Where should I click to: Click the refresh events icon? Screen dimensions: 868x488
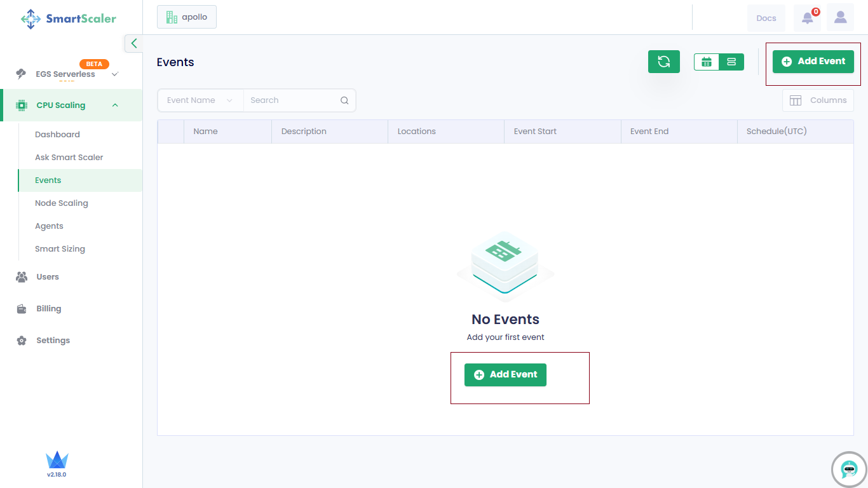(x=663, y=61)
